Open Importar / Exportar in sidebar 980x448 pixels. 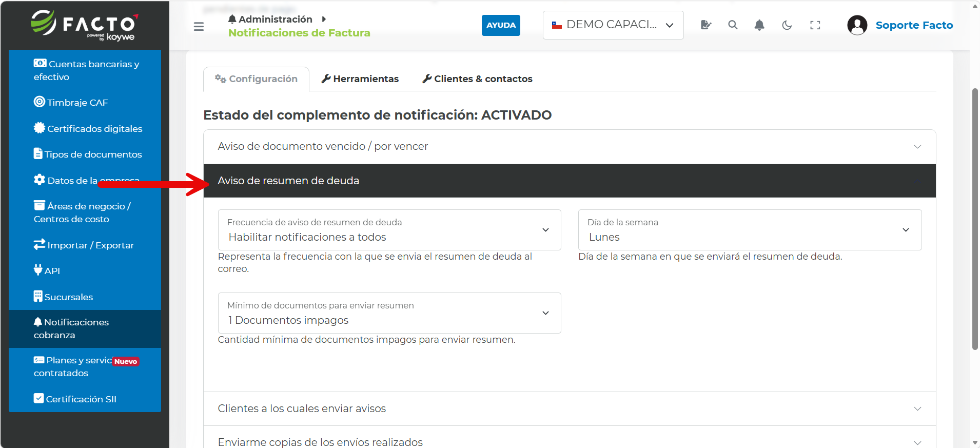(x=85, y=245)
